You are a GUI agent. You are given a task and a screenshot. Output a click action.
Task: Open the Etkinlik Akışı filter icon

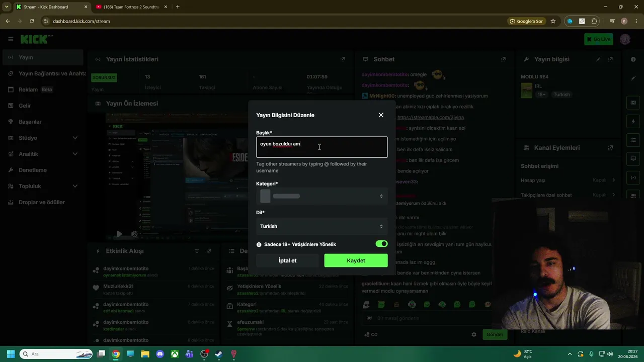click(197, 251)
